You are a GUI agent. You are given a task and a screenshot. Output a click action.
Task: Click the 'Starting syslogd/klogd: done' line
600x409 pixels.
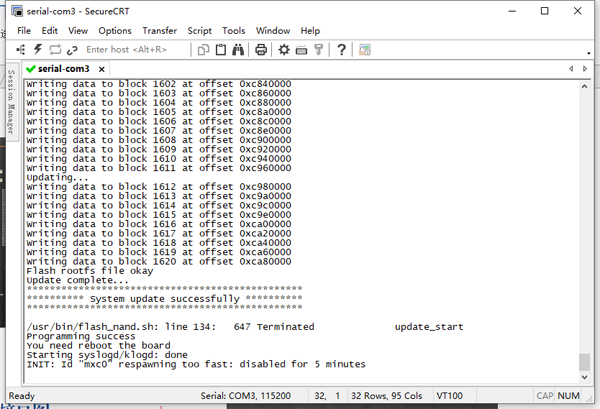point(107,355)
